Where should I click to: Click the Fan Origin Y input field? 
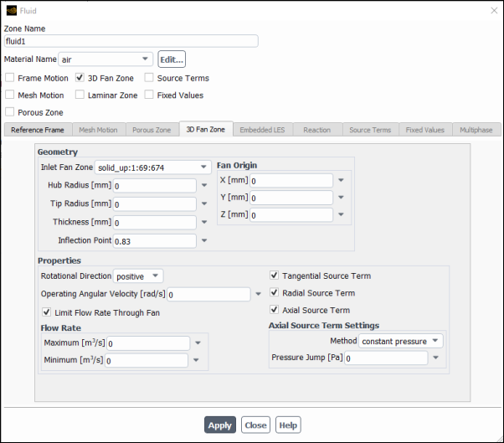point(291,198)
